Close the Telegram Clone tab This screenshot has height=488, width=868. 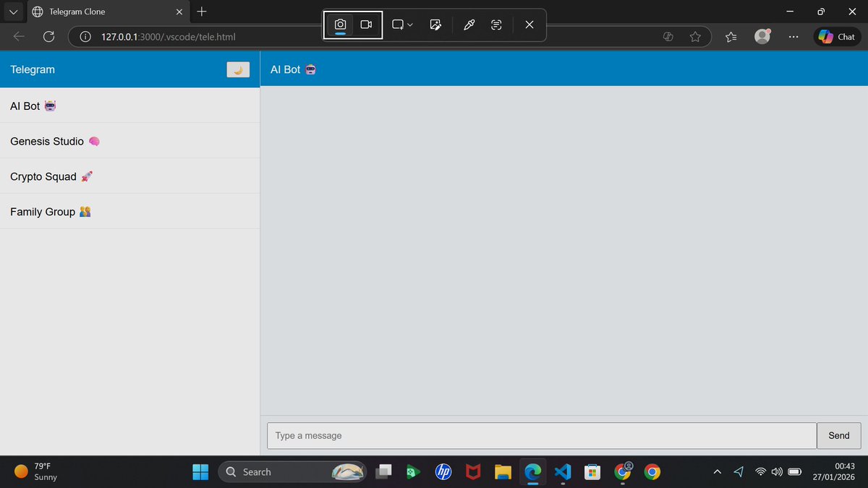point(179,12)
